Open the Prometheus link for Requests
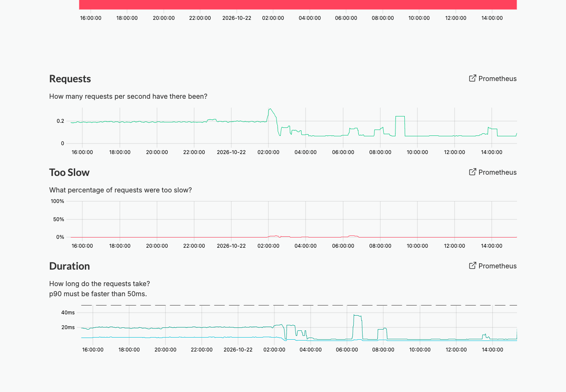Screen dimensions: 566x392 497,78
